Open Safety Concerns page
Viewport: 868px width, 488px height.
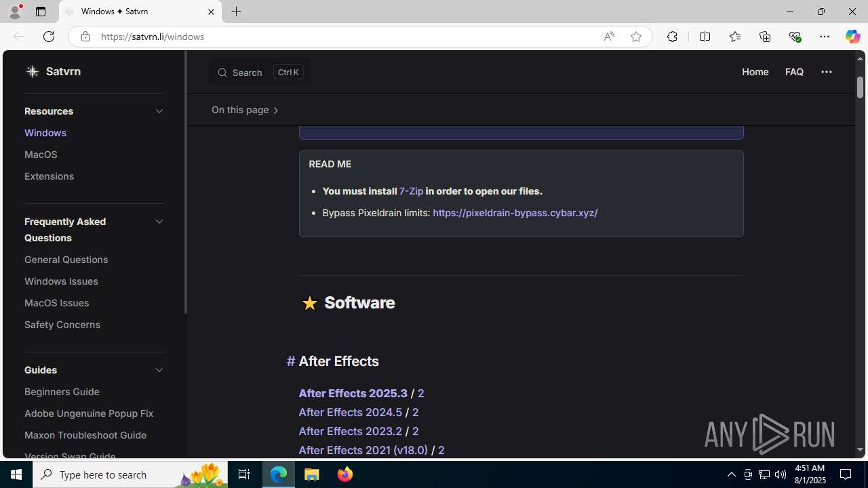click(62, 325)
